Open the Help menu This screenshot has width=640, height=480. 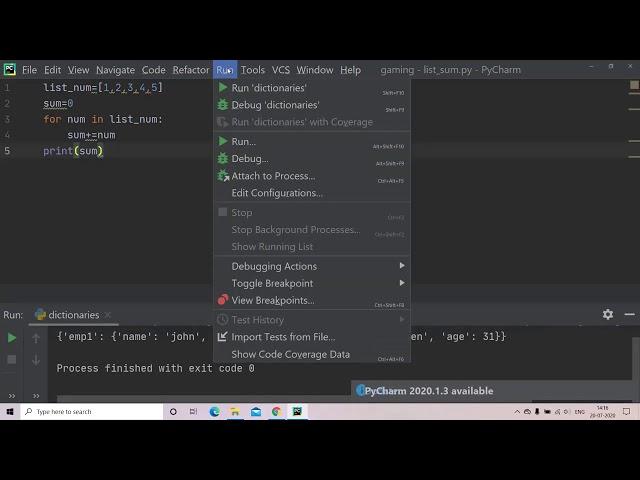351,70
